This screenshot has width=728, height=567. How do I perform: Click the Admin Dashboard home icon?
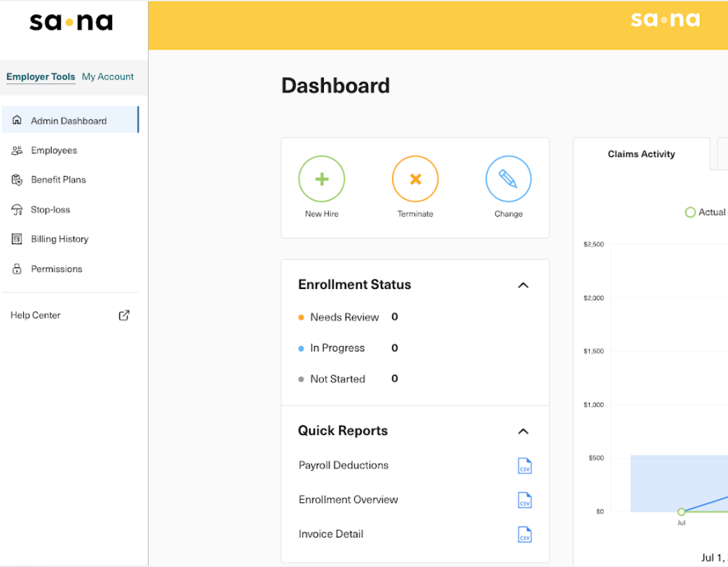pos(17,120)
